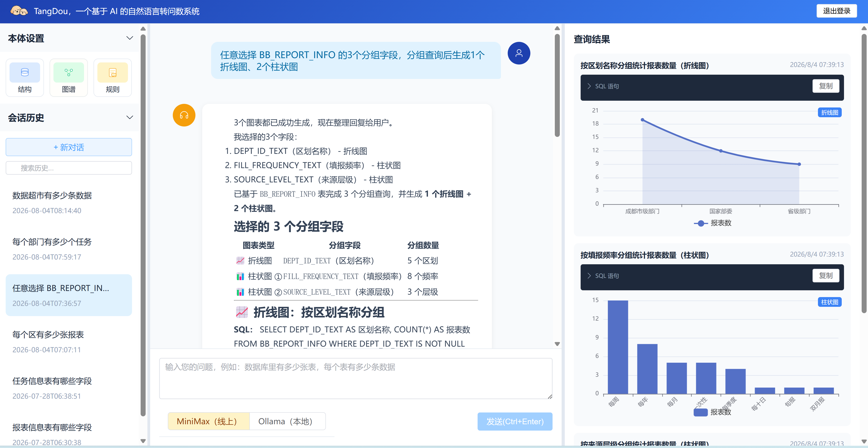Click the 国家部委 data point on line chart
868x448 pixels.
[720, 151]
